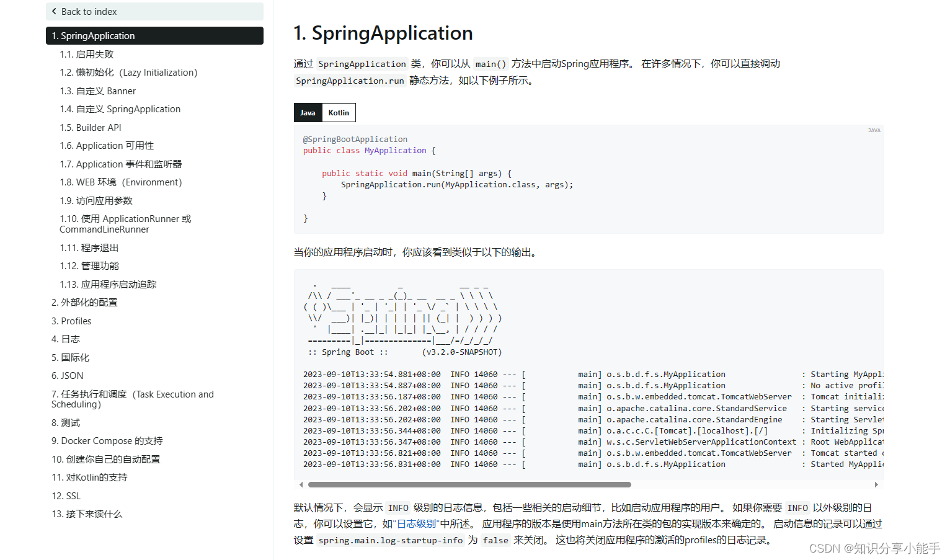Screen dimensions: 950x560
Task: Go to 1.11. 程序退出
Action: 89,248
